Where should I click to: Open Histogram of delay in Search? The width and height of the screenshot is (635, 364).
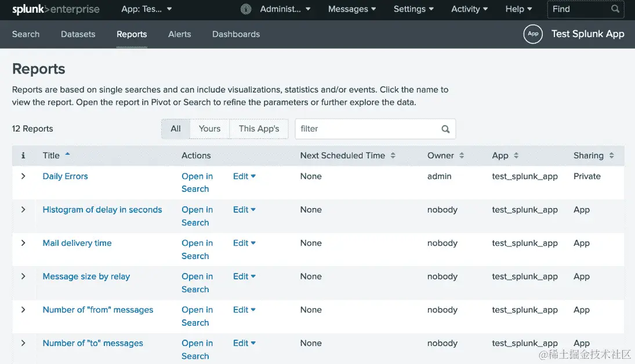[197, 216]
